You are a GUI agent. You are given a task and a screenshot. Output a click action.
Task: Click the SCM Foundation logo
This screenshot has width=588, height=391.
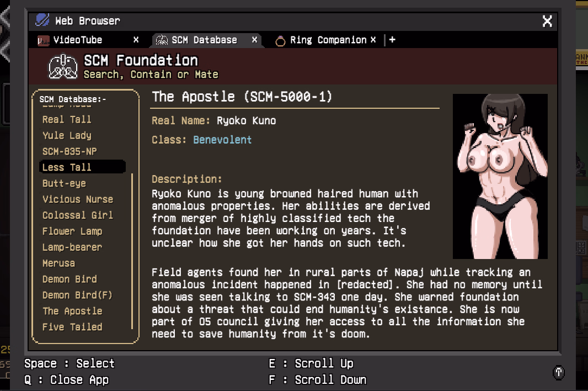pyautogui.click(x=63, y=66)
